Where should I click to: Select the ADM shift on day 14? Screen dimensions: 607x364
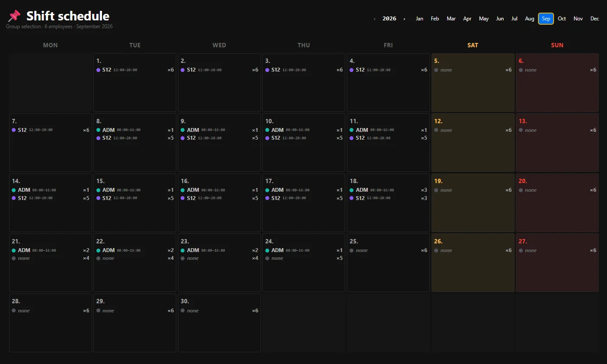click(x=50, y=190)
